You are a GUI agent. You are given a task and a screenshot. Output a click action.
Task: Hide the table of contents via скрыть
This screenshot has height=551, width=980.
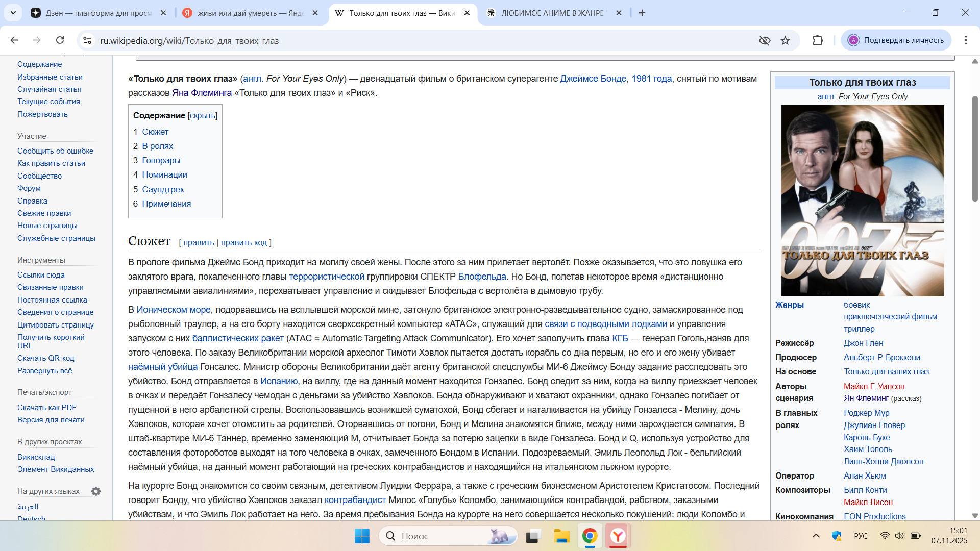point(202,116)
